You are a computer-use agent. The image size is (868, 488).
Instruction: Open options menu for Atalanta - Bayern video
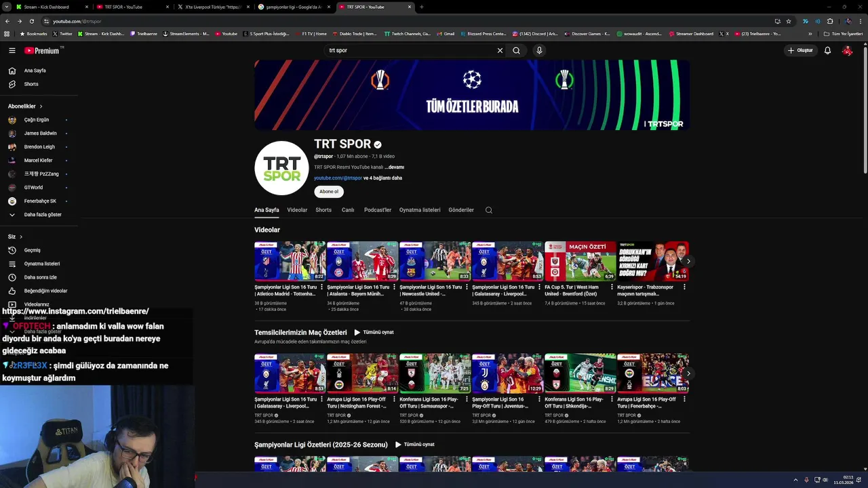point(394,287)
